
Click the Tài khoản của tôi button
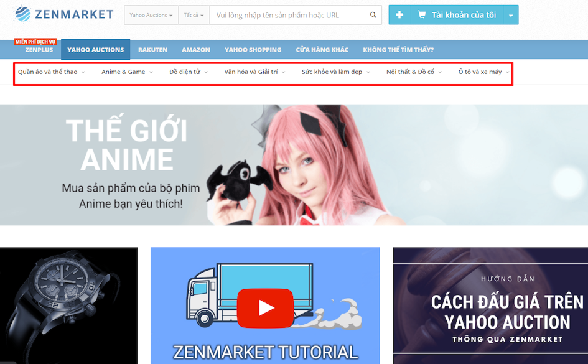(457, 14)
